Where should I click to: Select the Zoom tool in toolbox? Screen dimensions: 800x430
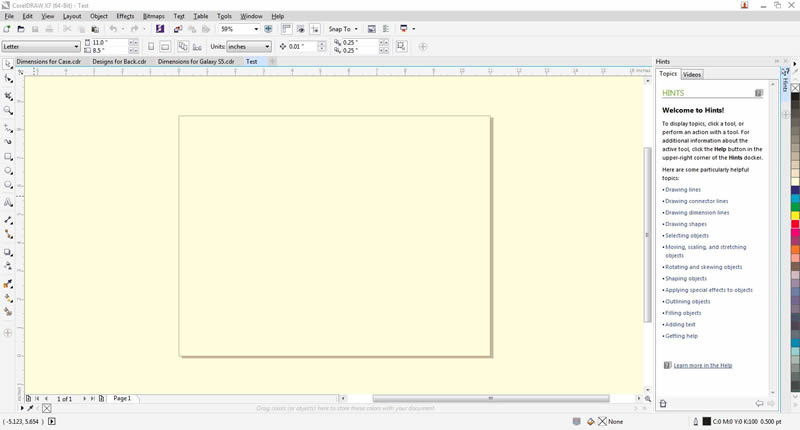(x=8, y=110)
